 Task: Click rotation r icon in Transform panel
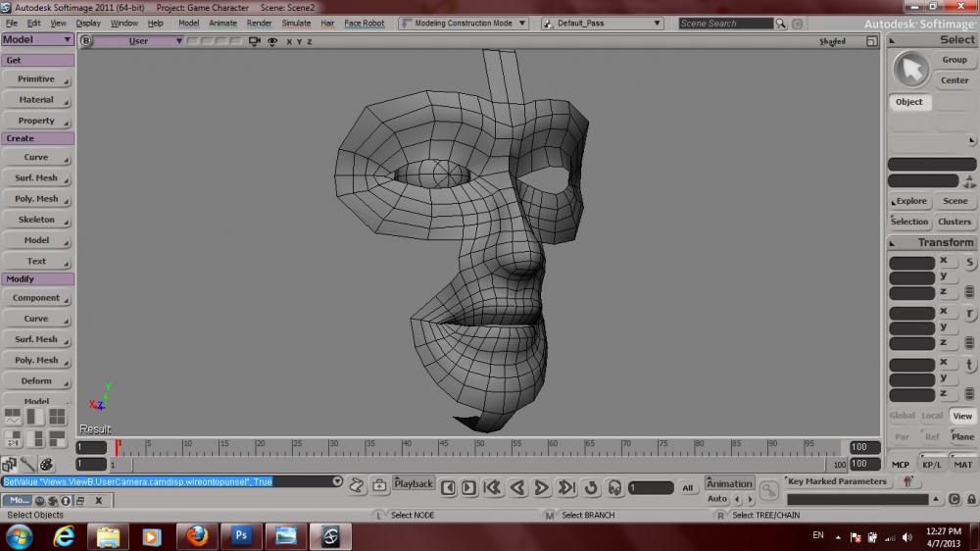(x=969, y=314)
